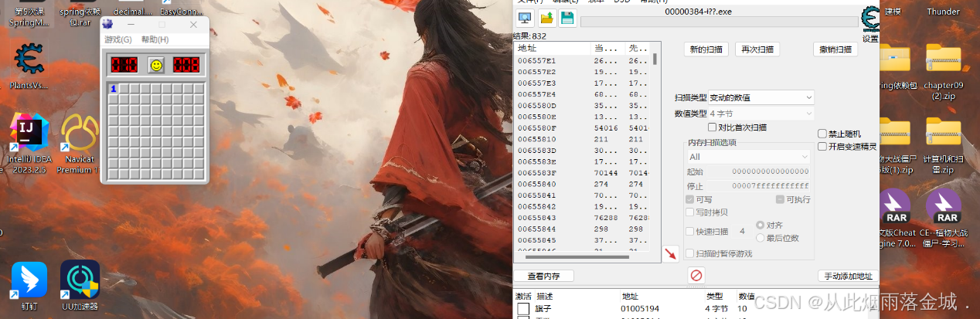Select 最后位数 radio button
The image size is (980, 319).
760,237
